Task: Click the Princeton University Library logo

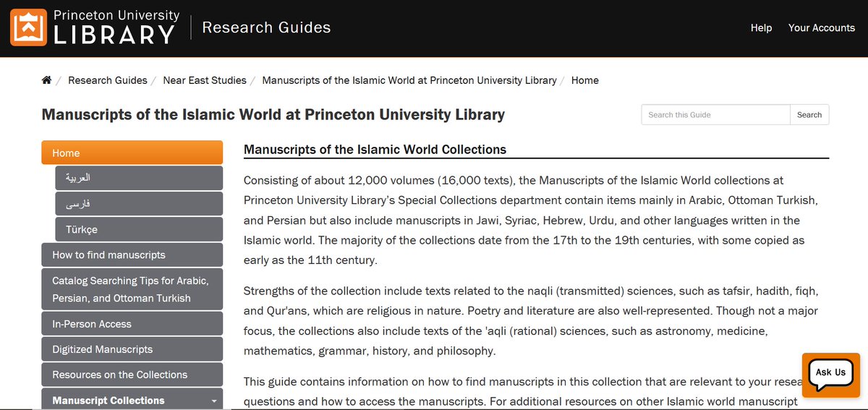Action: coord(95,27)
